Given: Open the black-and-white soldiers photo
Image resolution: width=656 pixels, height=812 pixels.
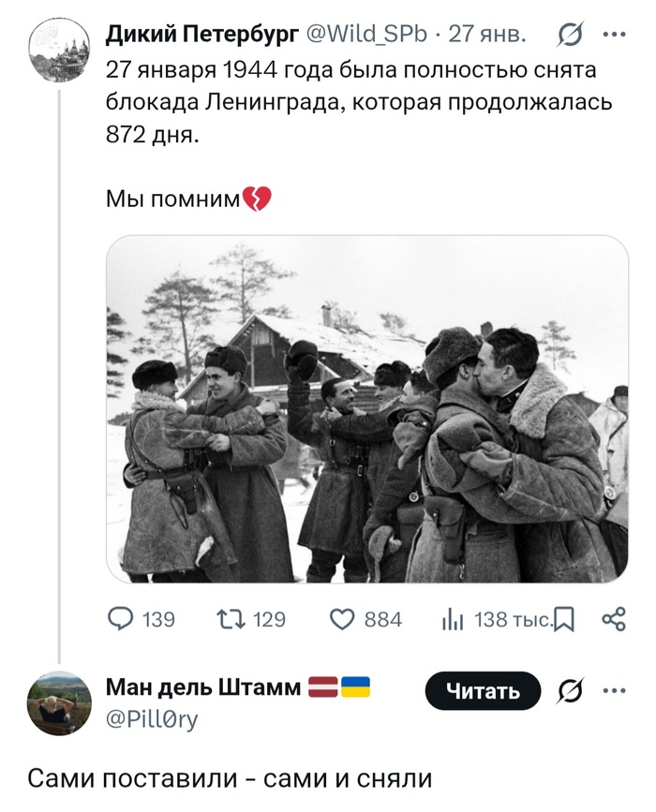Looking at the screenshot, I should point(366,408).
